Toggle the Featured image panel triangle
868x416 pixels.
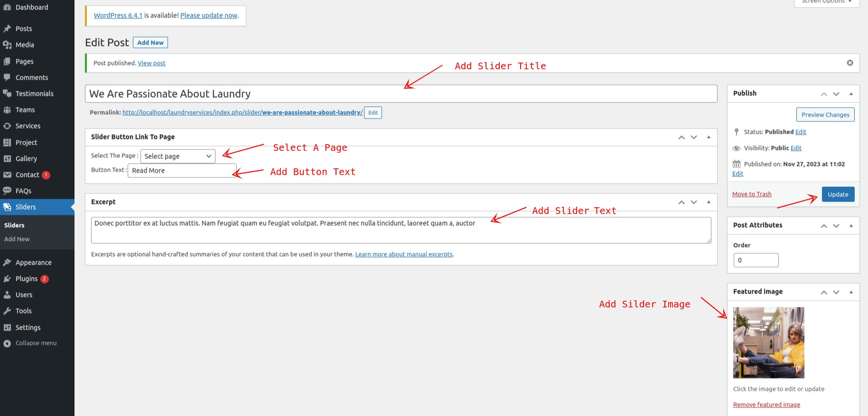pyautogui.click(x=851, y=292)
